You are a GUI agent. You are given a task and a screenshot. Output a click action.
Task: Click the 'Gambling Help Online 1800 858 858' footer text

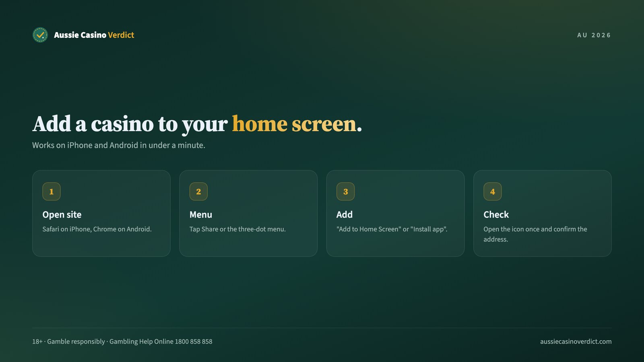161,341
